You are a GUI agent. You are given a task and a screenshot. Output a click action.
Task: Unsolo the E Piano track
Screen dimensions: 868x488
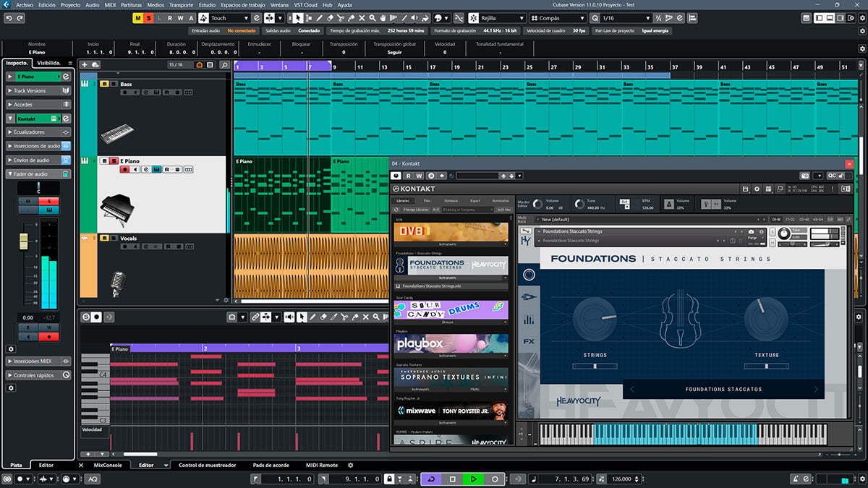113,160
